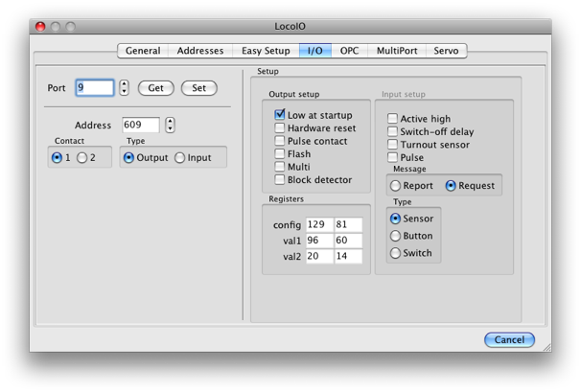581x392 pixels.
Task: Uncheck Low at startup checkbox
Action: [x=280, y=115]
